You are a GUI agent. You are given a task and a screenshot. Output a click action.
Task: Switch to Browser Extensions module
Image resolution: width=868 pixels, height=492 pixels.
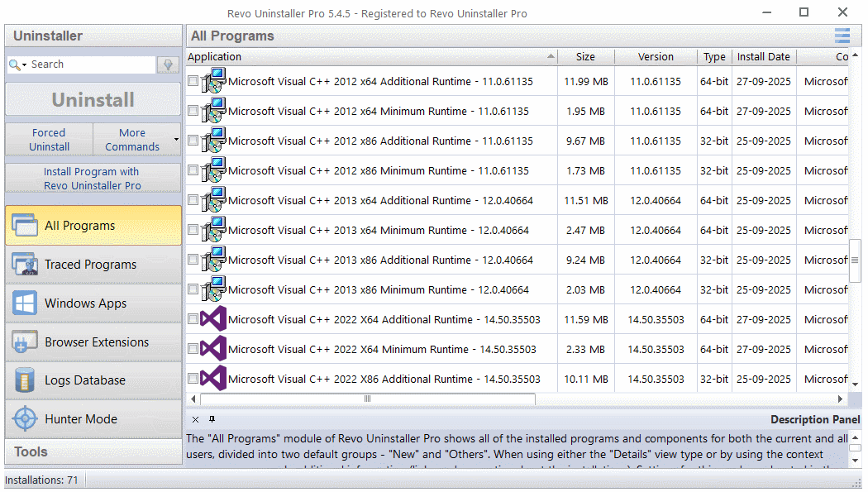coord(93,342)
